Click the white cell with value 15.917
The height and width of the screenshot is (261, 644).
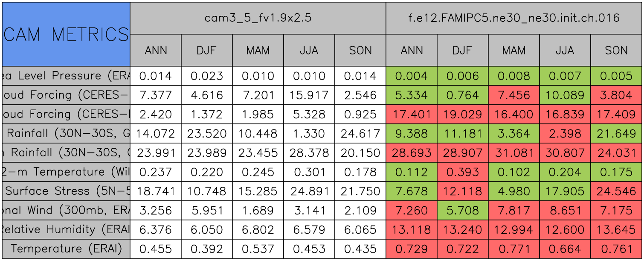309,95
